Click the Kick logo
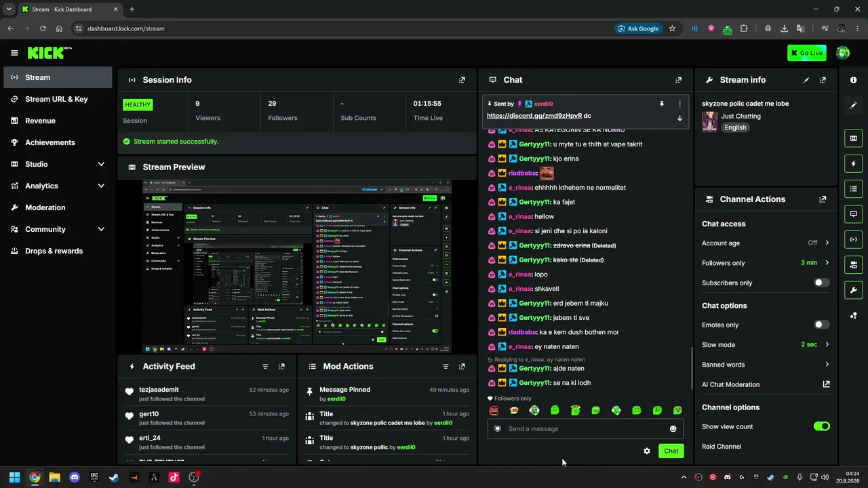 click(50, 53)
